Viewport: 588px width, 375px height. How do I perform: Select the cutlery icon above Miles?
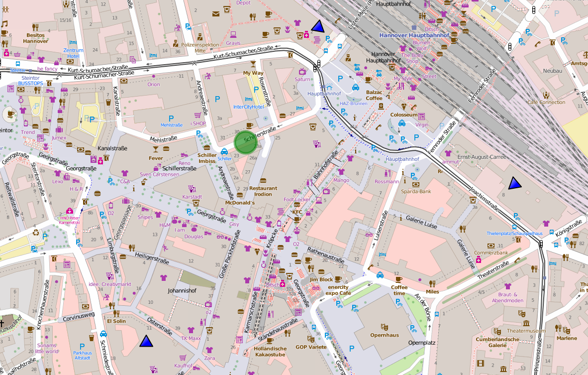tap(432, 283)
